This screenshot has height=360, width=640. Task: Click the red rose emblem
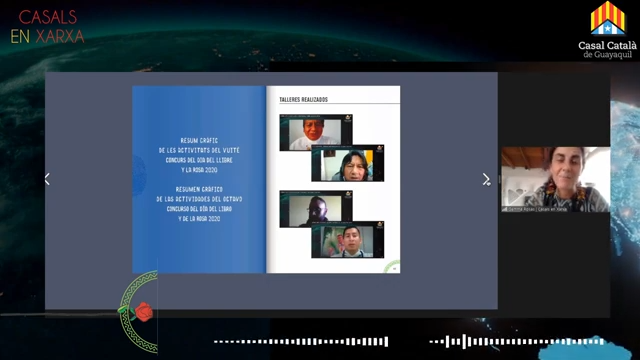(x=143, y=312)
